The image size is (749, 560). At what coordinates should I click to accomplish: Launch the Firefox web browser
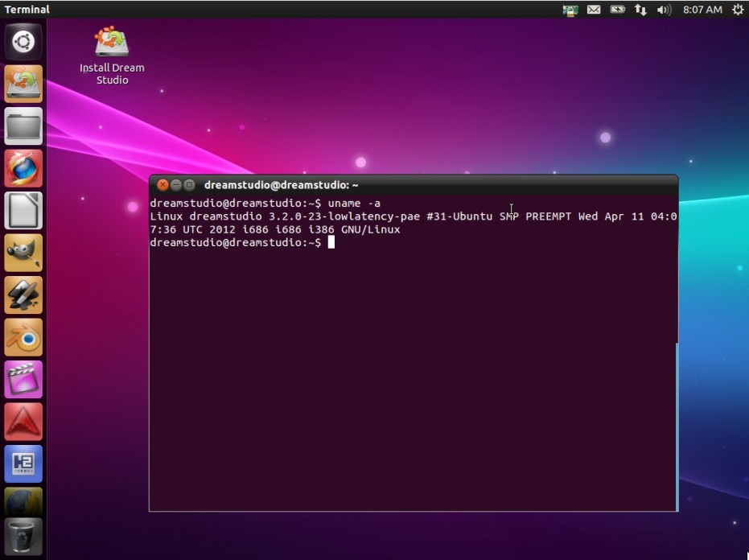pos(23,168)
